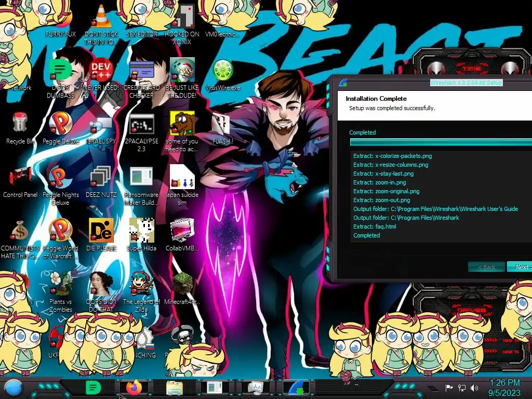The width and height of the screenshot is (532, 399).
Task: Click the Wireshark 4.0.8 64-bit Setup title
Action: tap(466, 83)
